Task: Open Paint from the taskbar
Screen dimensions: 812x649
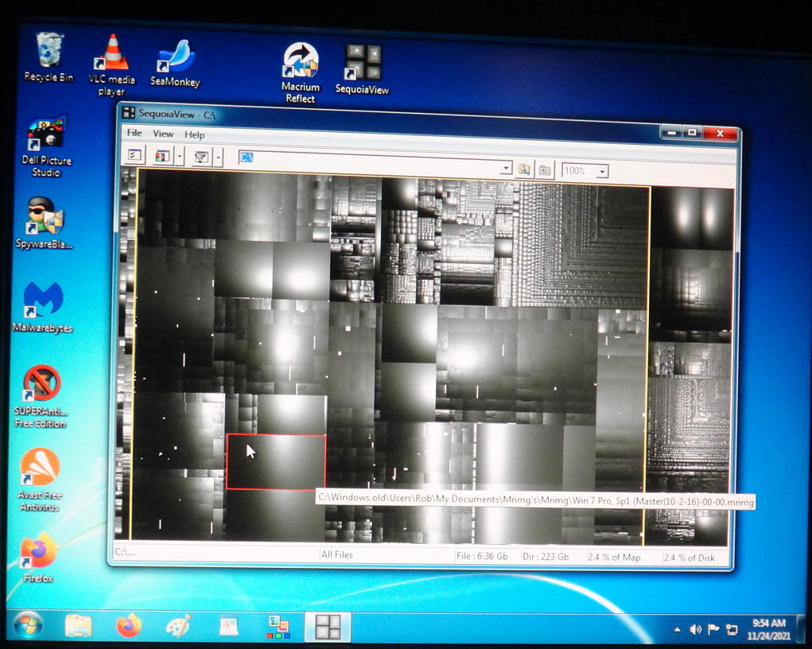Action: pos(179,626)
